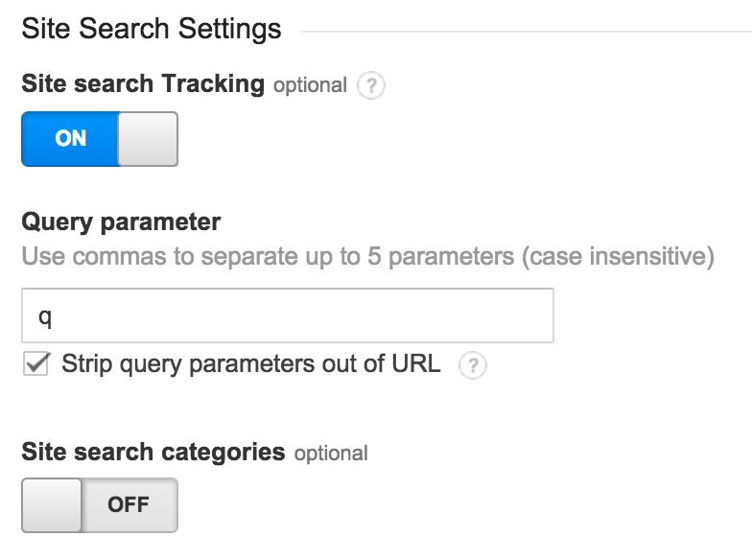Click the bold Site search categories label
The image size is (752, 560).
(153, 452)
